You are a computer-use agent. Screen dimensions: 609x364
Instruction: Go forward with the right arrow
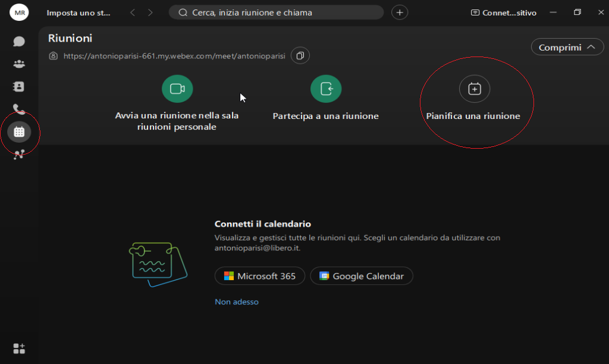coord(150,12)
